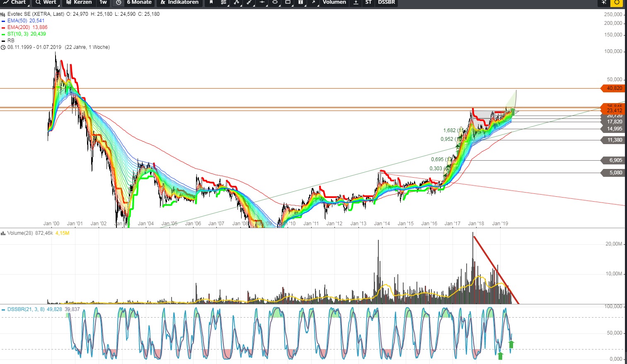Click the Jan '18 time axis label

click(x=476, y=224)
